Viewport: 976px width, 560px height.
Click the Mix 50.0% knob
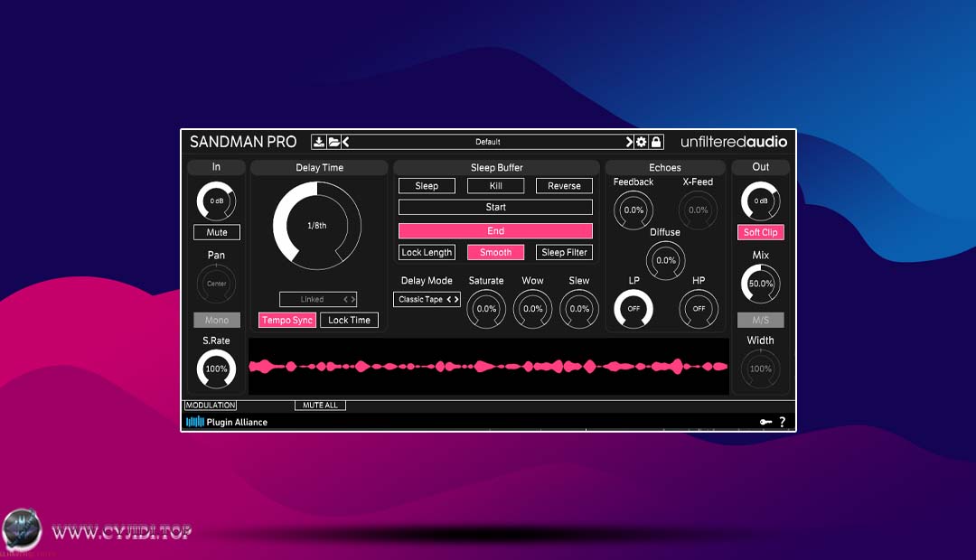pyautogui.click(x=761, y=283)
